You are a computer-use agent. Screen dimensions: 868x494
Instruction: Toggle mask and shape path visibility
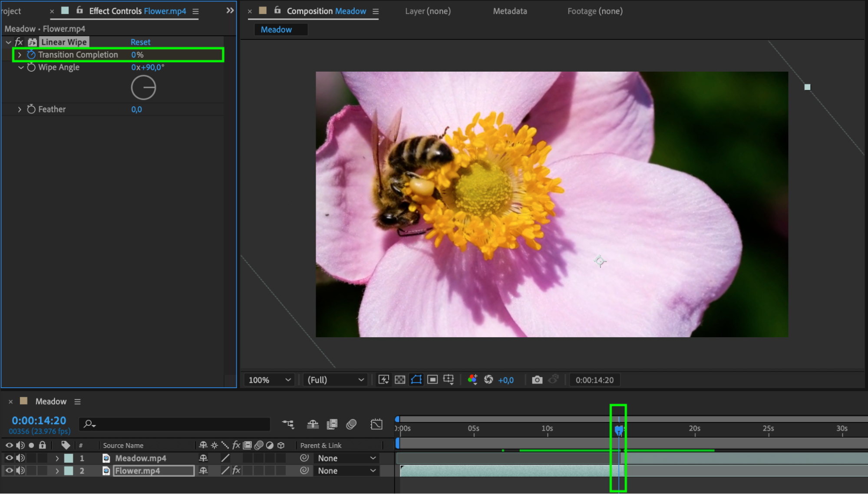pos(416,380)
